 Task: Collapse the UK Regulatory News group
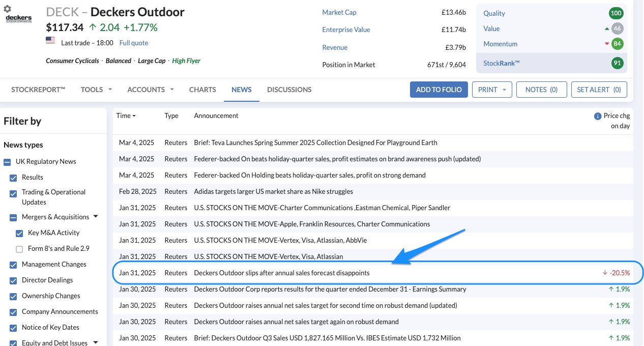(7, 162)
